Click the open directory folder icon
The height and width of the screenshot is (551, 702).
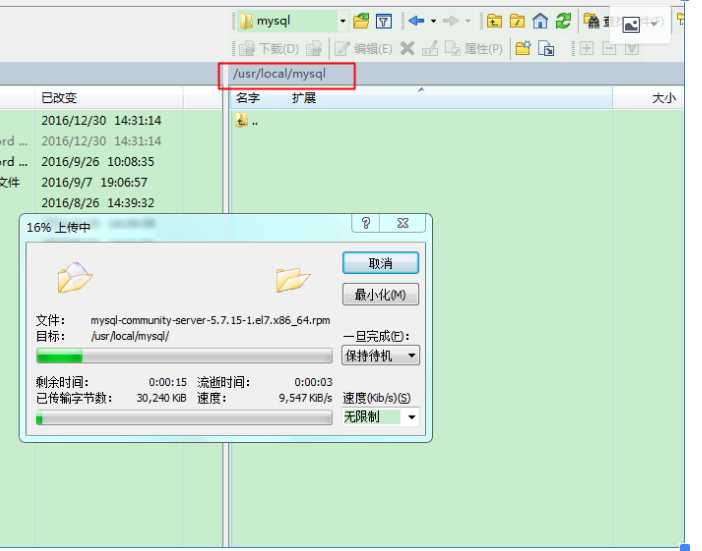coord(361,21)
